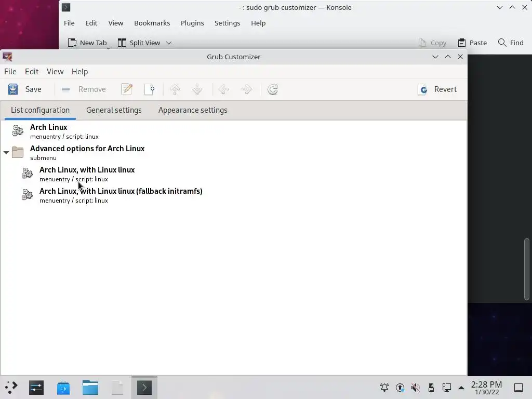Click the network tray icon

pyautogui.click(x=446, y=388)
